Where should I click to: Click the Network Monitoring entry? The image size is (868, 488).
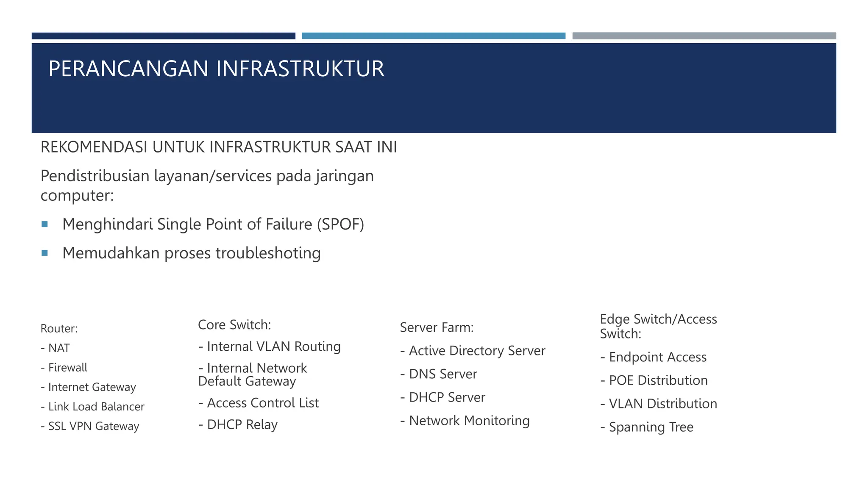pyautogui.click(x=465, y=421)
